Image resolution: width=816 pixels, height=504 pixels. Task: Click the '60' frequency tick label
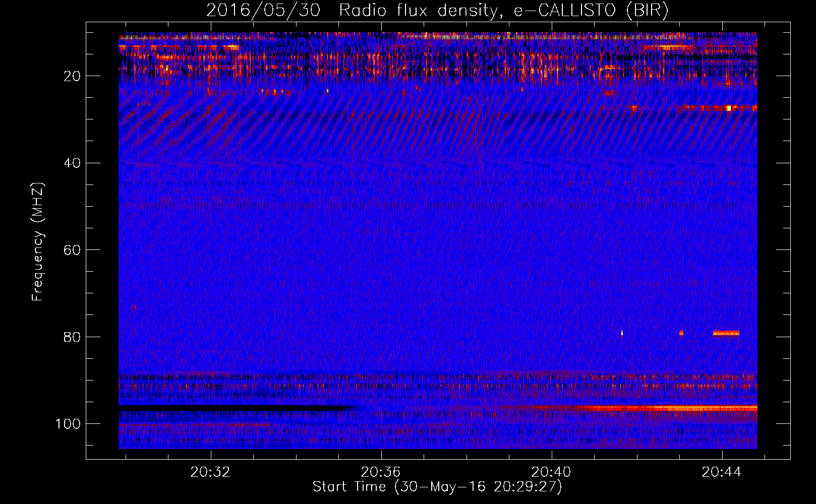click(73, 250)
